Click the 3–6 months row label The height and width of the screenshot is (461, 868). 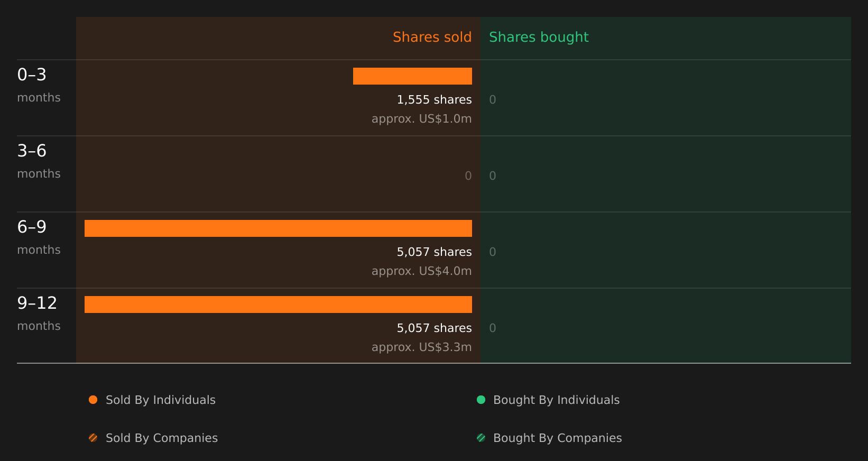(39, 161)
